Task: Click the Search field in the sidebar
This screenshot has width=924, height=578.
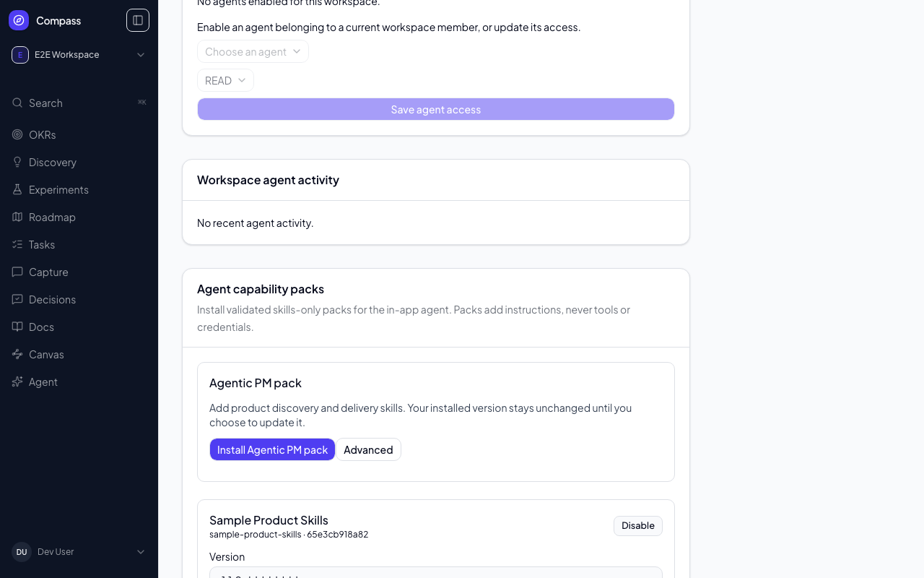Action: point(79,103)
